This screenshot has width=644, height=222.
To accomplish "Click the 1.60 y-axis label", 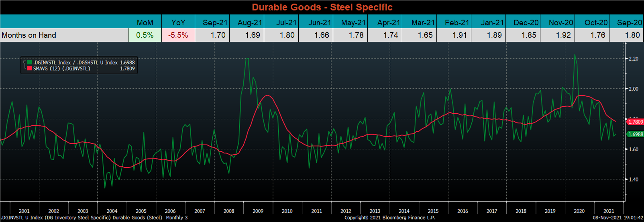I will (x=633, y=149).
